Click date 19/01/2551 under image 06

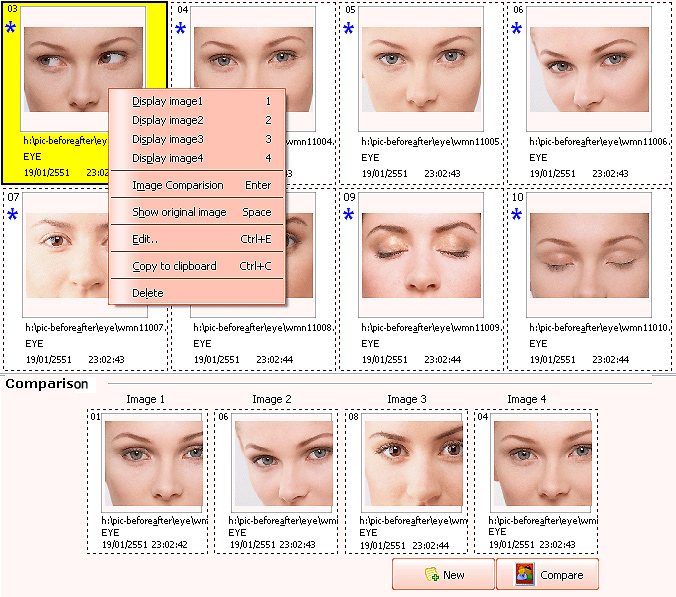(553, 174)
